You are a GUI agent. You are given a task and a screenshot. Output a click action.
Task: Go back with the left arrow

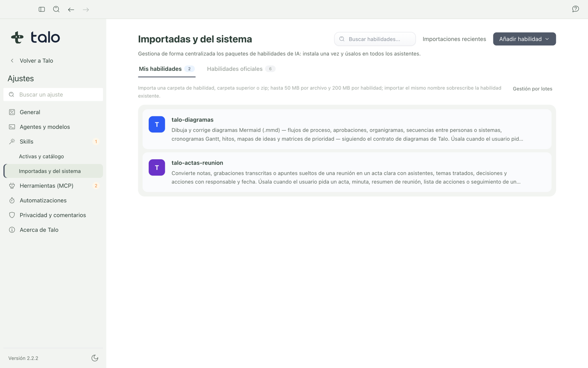[x=71, y=9]
